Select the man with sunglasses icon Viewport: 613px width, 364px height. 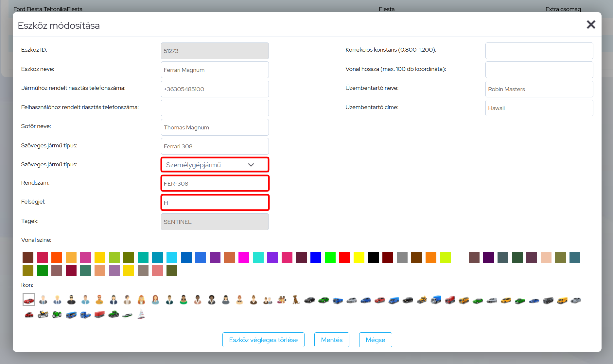tap(71, 300)
